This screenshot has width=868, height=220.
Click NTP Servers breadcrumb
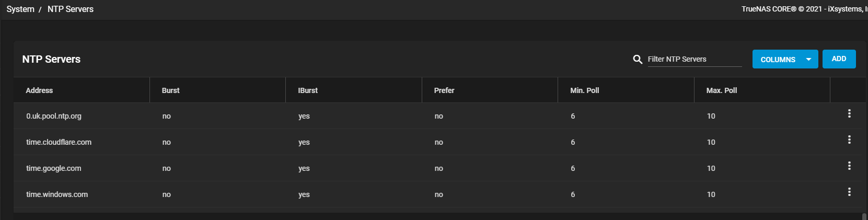point(71,9)
